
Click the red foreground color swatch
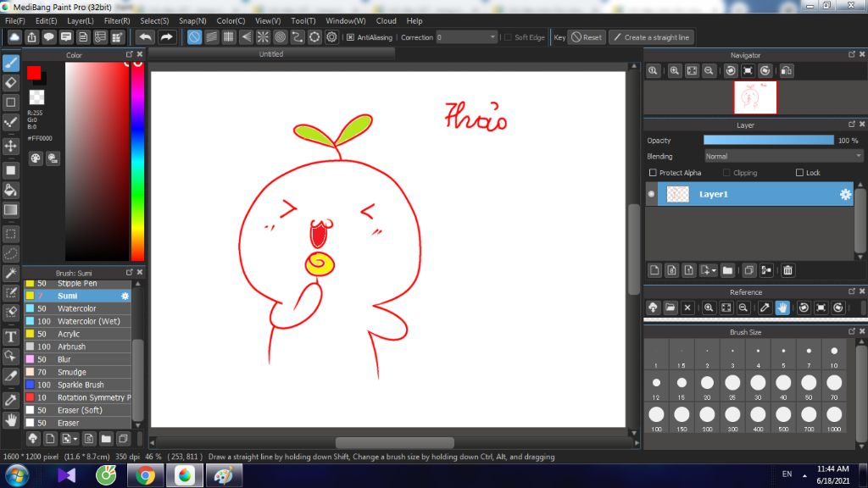pyautogui.click(x=34, y=73)
